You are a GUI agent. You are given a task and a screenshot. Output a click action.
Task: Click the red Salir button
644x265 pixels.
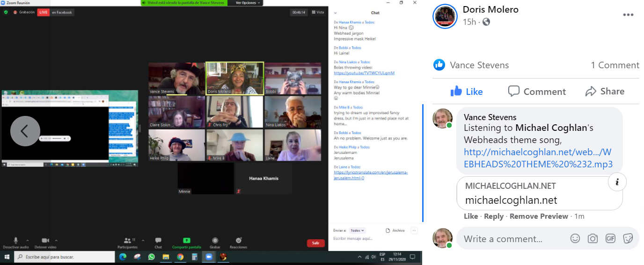[315, 243]
